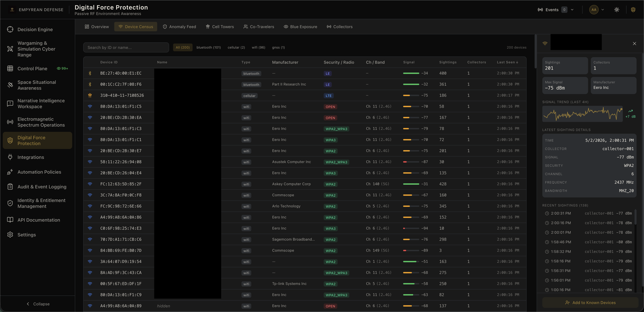644x312 pixels.
Task: Switch to Cell Towers tab
Action: (220, 27)
